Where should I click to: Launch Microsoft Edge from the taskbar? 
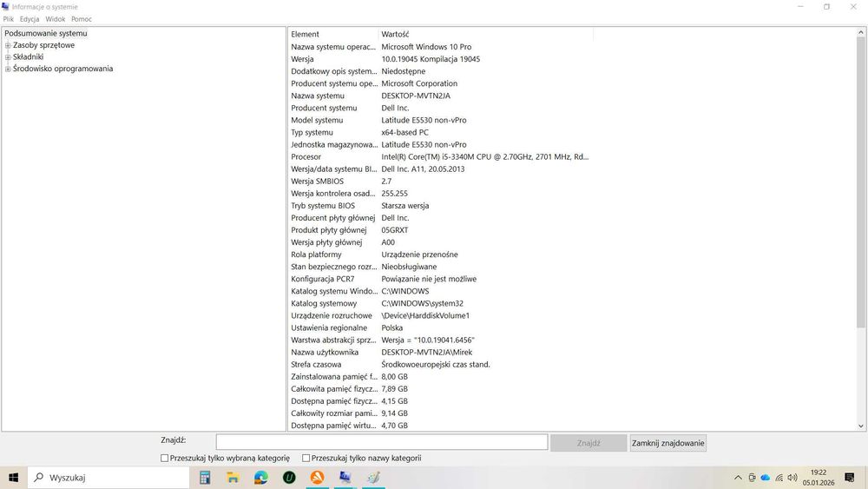(261, 478)
